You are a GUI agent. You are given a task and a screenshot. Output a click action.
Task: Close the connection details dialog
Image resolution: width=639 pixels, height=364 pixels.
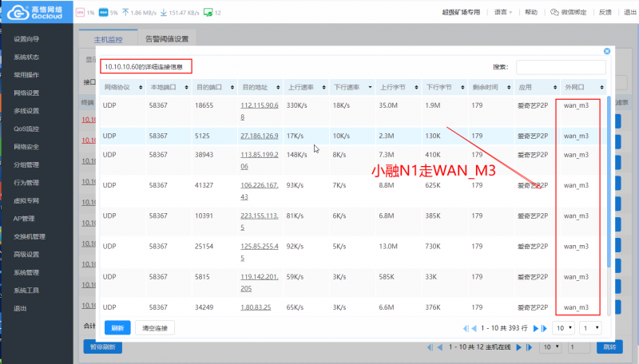pyautogui.click(x=606, y=51)
